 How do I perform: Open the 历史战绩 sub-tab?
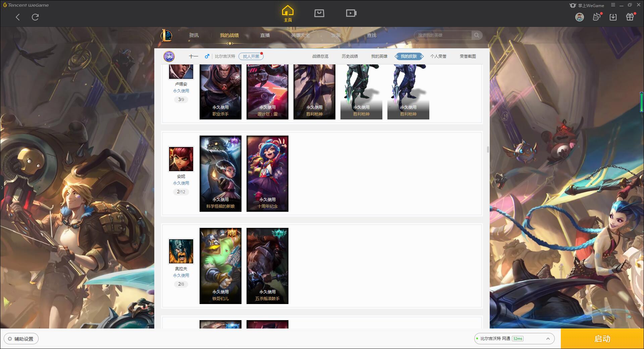point(350,56)
